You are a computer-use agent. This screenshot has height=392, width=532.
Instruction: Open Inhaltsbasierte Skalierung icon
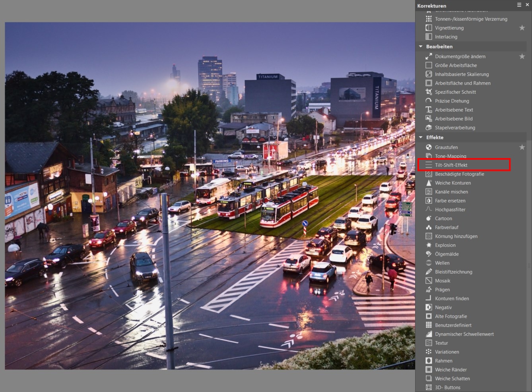[429, 74]
